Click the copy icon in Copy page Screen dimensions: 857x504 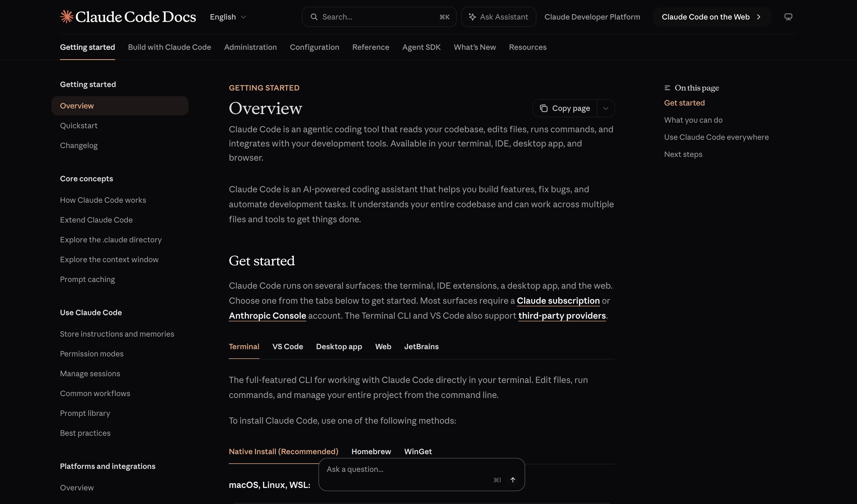click(x=543, y=108)
